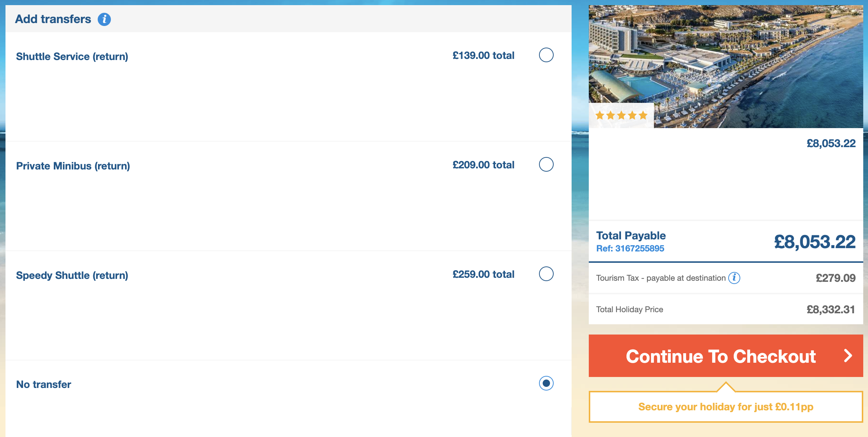Click the £259.00 total speedy shuttle price
The height and width of the screenshot is (437, 868).
[483, 274]
